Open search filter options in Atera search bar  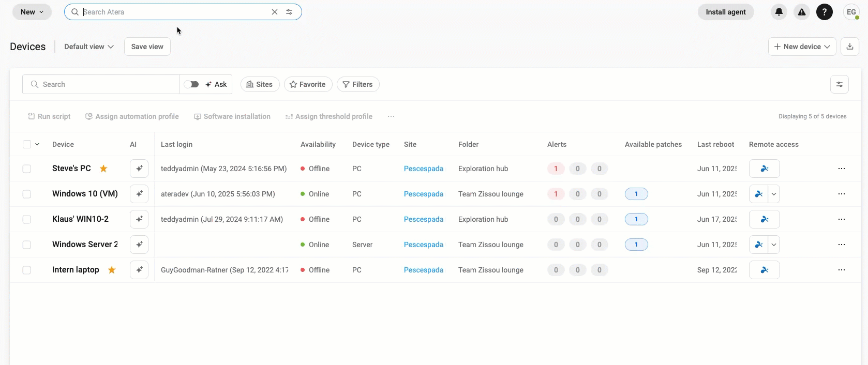[289, 12]
